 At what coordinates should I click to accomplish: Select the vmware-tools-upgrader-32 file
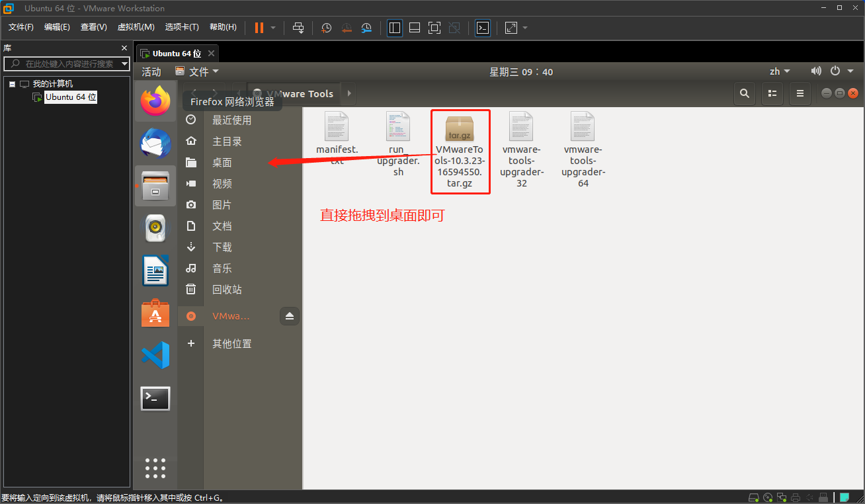[x=522, y=149]
